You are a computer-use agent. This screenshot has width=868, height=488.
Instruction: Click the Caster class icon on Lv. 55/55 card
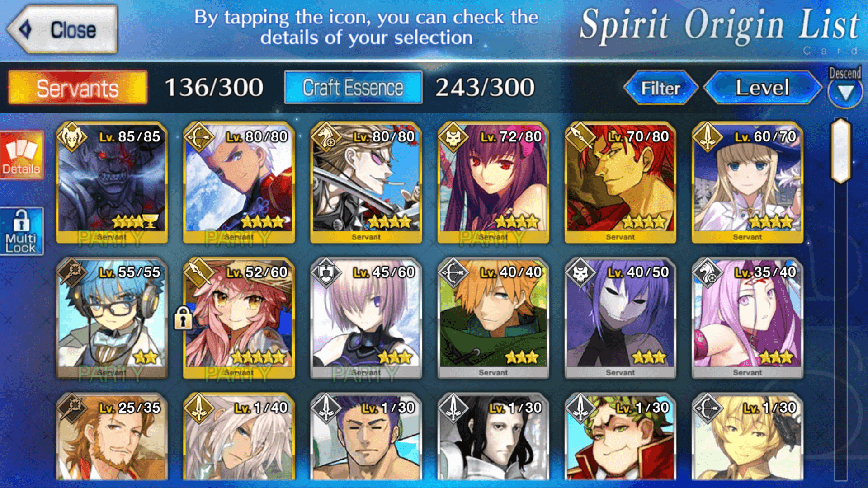coord(72,272)
